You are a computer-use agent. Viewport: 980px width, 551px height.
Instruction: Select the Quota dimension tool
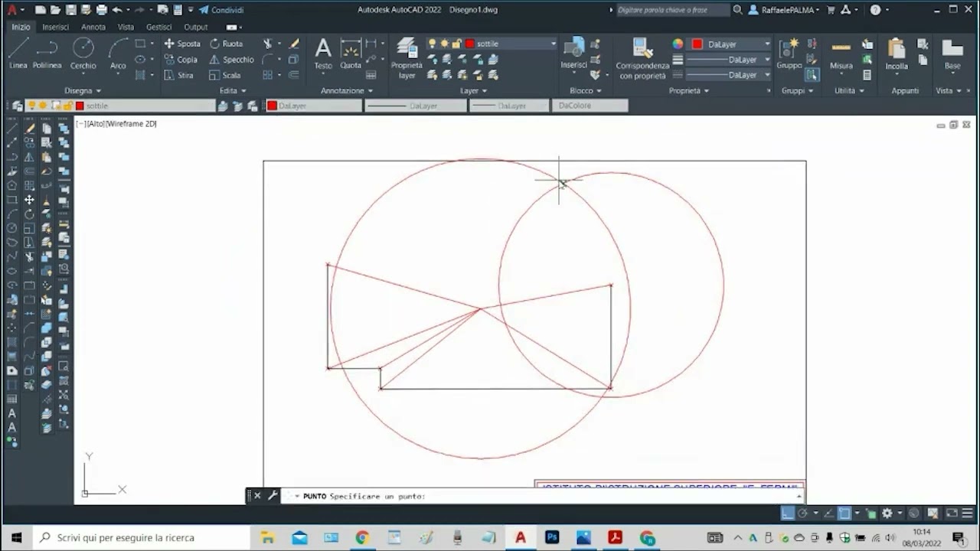click(x=351, y=54)
